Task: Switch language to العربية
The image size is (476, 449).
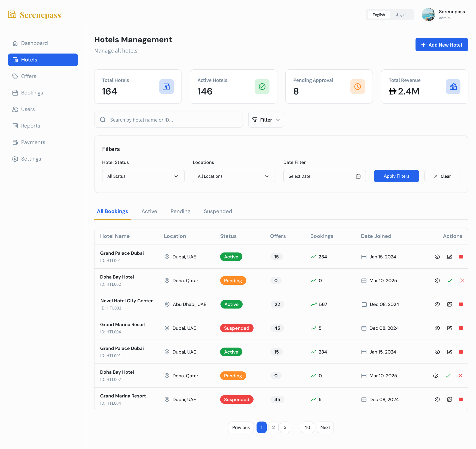Action: [x=401, y=15]
